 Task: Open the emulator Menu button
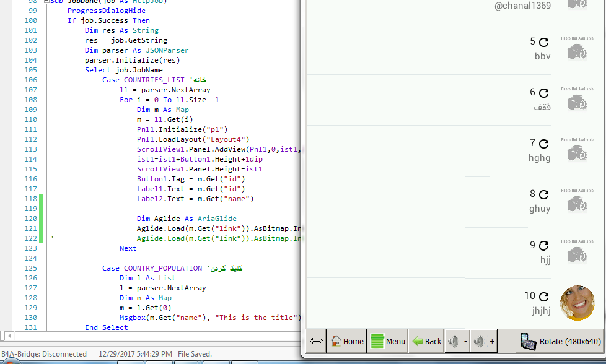click(387, 341)
